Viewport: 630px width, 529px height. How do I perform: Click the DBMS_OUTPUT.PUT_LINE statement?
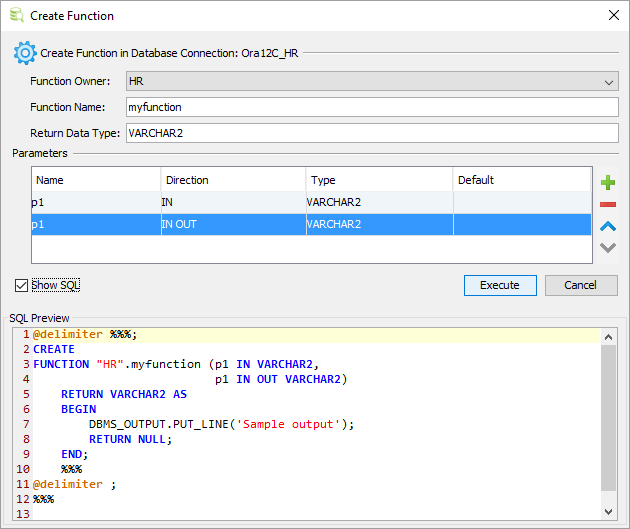(221, 424)
